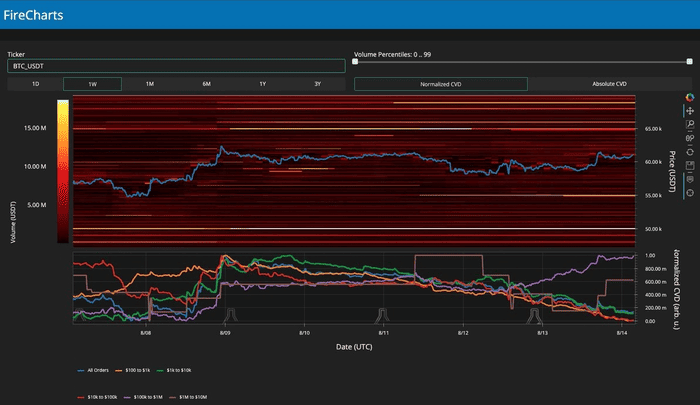Image resolution: width=700 pixels, height=405 pixels.
Task: Click the upper Volume Percentiles slider handle
Action: click(689, 62)
